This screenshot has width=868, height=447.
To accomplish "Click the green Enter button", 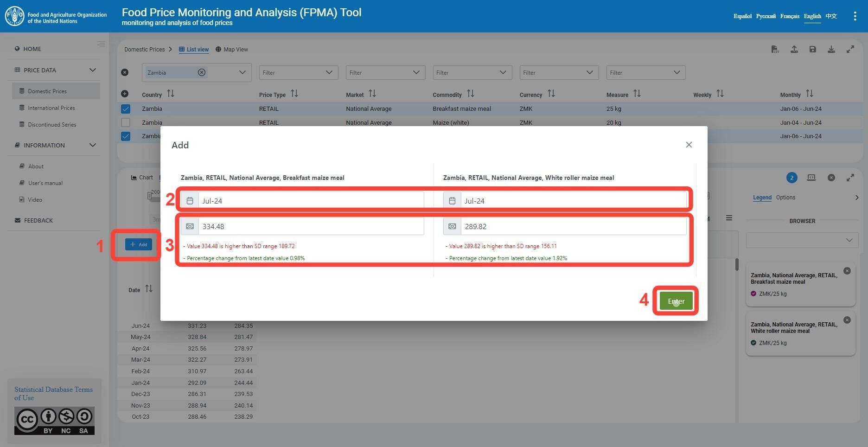I will (676, 301).
